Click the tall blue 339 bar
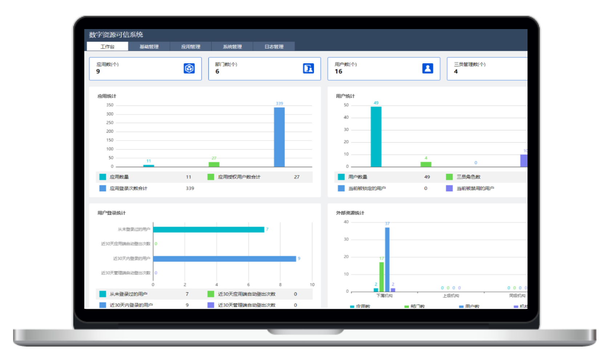Image resolution: width=606 pixels, height=364 pixels. pos(279,137)
